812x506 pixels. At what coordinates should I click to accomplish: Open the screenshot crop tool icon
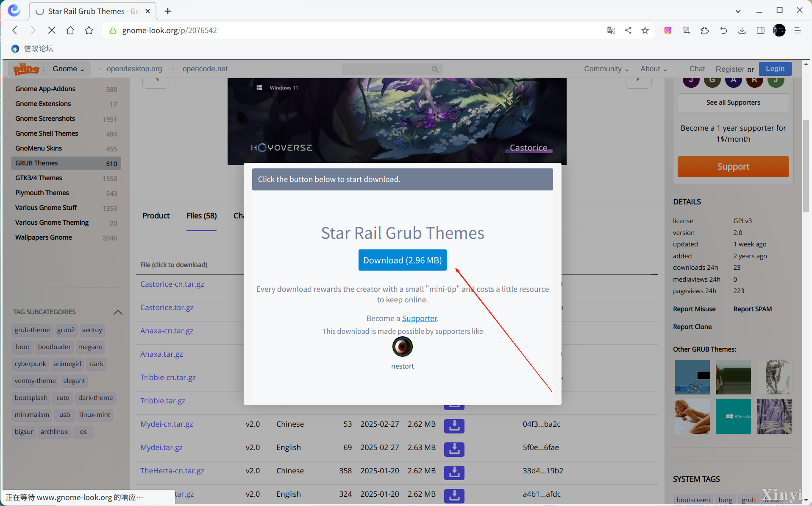pos(687,30)
